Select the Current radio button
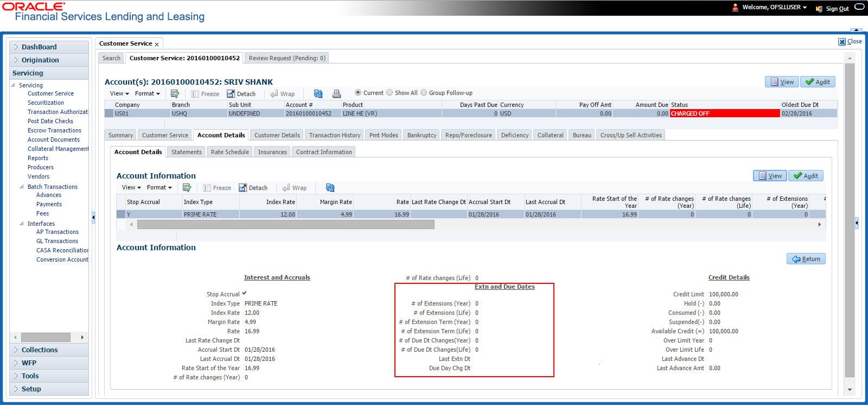Viewport: 868px width, 406px height. 358,92
